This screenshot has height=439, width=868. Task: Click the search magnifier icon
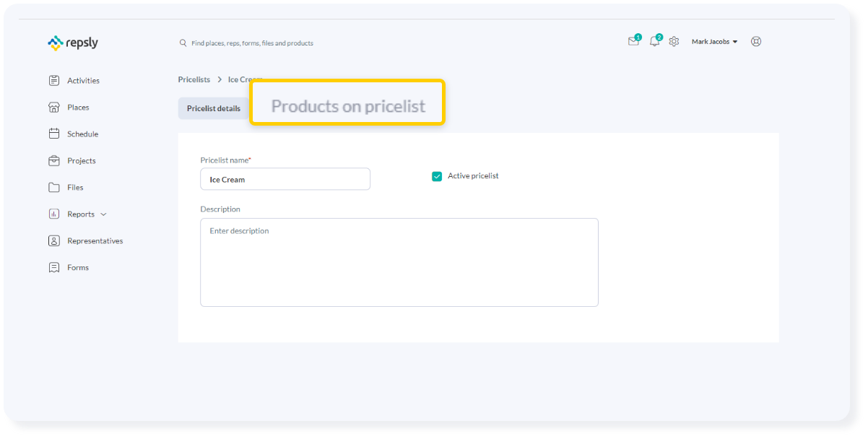[183, 43]
